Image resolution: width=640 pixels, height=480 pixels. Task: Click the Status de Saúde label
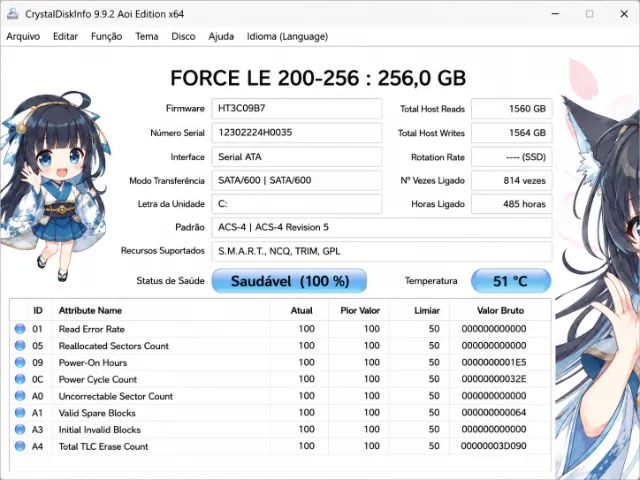tap(170, 281)
